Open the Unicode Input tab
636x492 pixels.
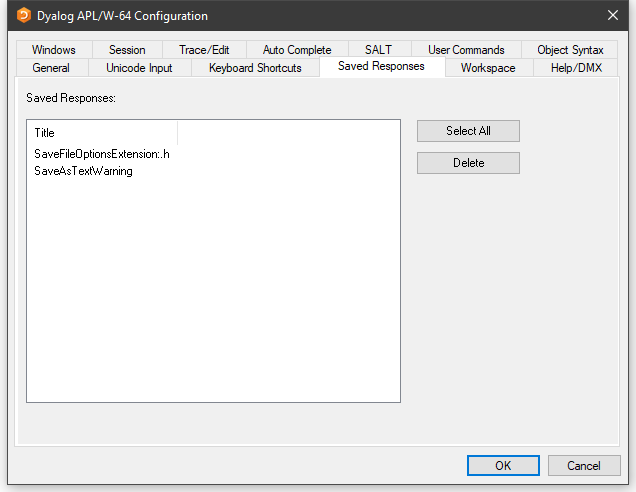point(139,68)
